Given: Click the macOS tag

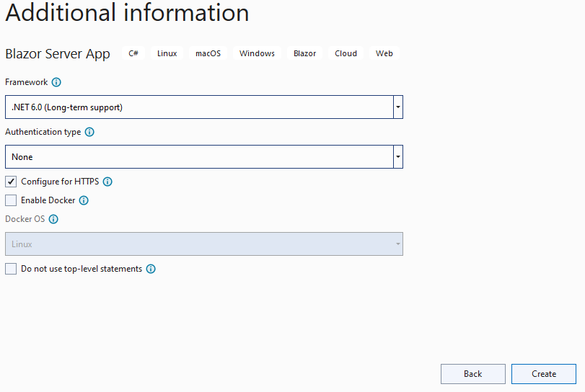Looking at the screenshot, I should 208,53.
